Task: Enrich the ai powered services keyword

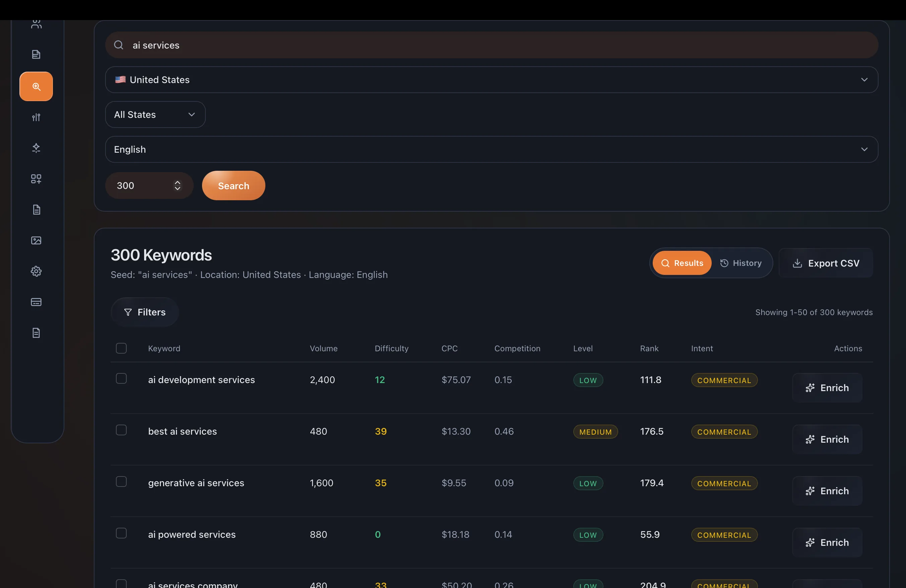Action: pos(827,543)
